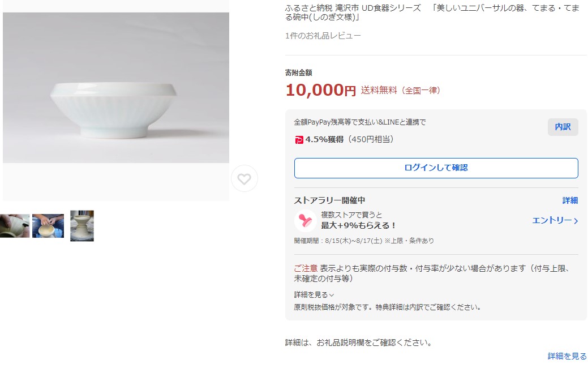Click the エントリー entry link
Viewport: 588px width, 372px height.
point(555,220)
